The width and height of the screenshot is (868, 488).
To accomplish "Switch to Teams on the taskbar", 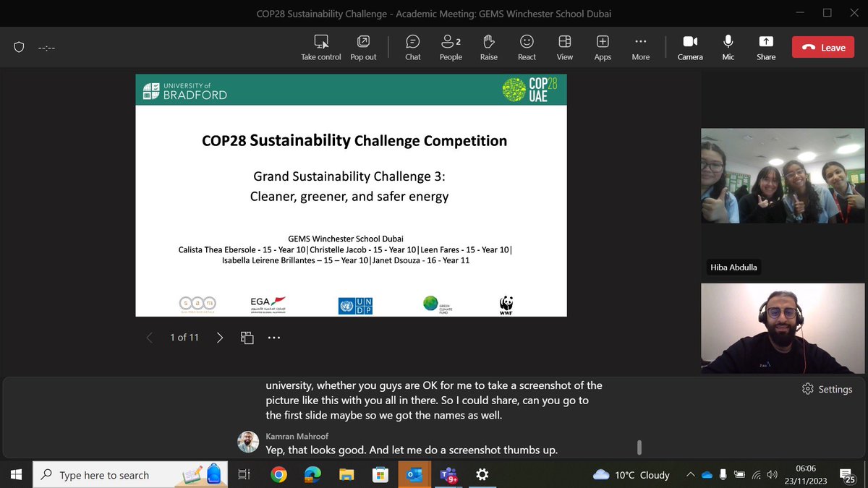I will 448,474.
